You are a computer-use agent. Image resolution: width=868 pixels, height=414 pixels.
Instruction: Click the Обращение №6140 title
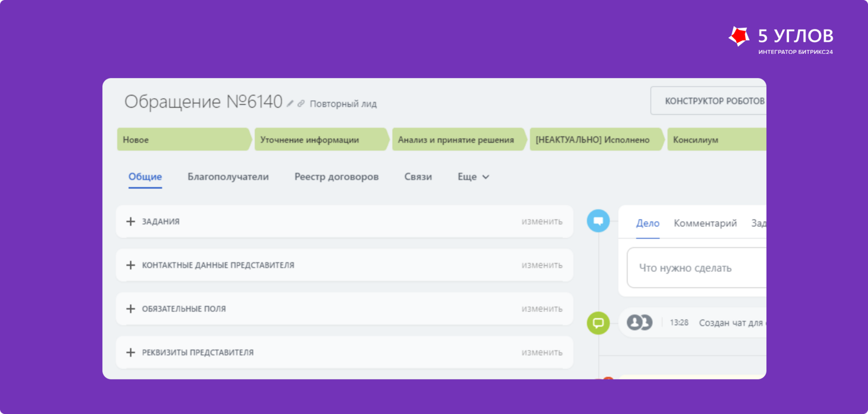point(204,102)
